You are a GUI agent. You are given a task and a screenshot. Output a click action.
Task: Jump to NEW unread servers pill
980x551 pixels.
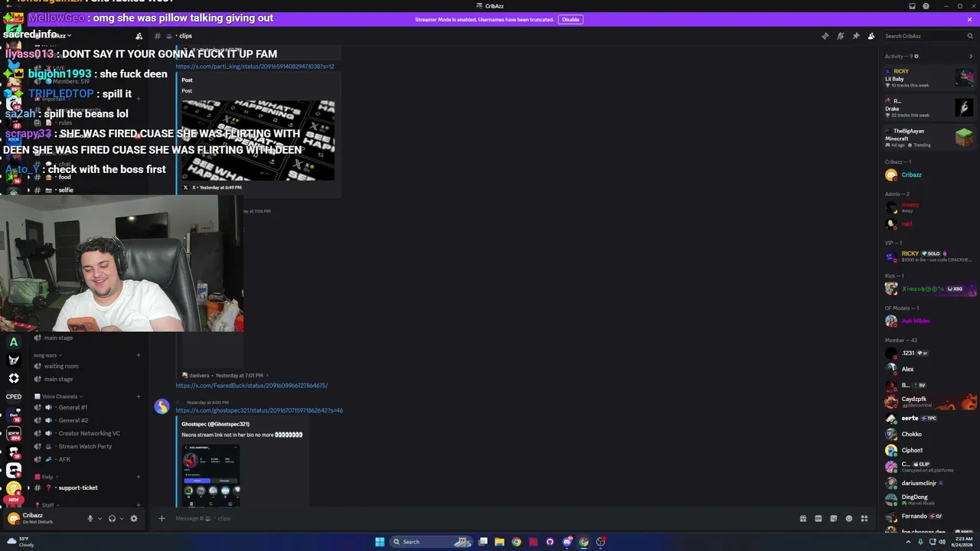pyautogui.click(x=13, y=499)
